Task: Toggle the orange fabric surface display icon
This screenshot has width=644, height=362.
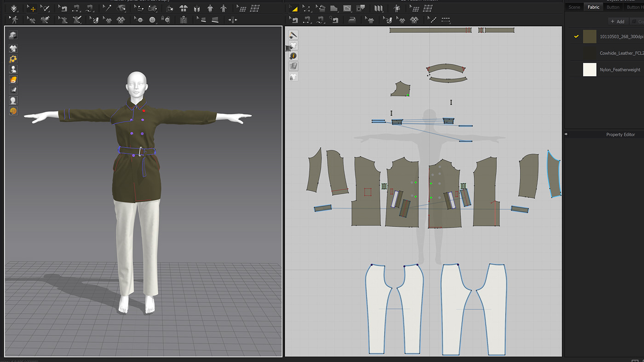Action: (13, 79)
